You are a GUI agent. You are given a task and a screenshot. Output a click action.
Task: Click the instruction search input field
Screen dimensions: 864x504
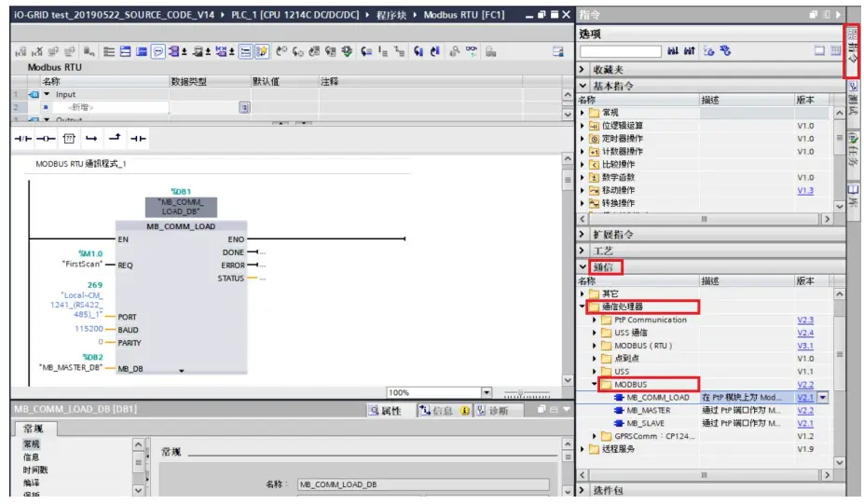click(621, 51)
